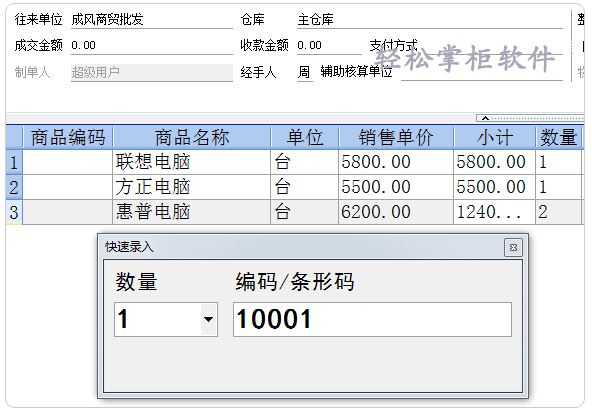Close the 快速录入 dialog
The width and height of the screenshot is (592, 413).
click(513, 248)
